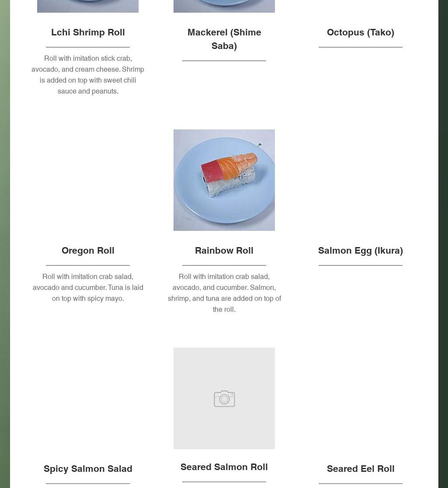This screenshot has width=448, height=488.
Task: Click the Oregon Roll description text
Action: 88,287
